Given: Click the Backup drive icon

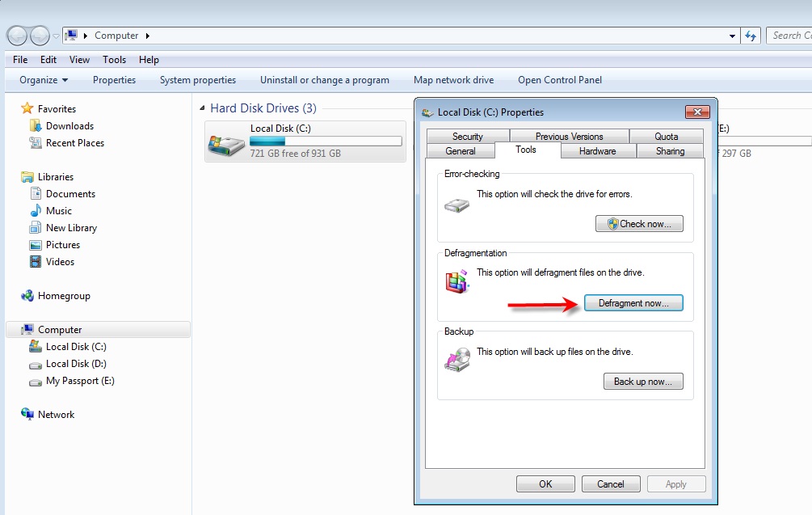Looking at the screenshot, I should pos(457,360).
